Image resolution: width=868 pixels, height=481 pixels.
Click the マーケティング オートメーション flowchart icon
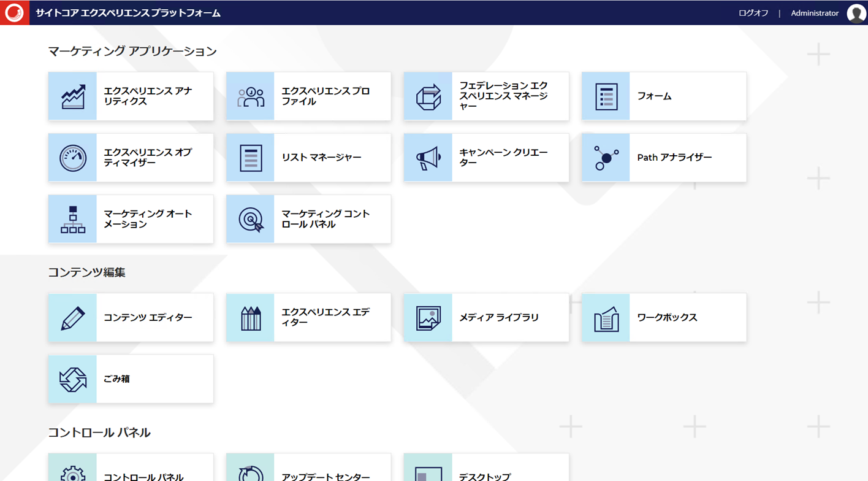coord(73,219)
